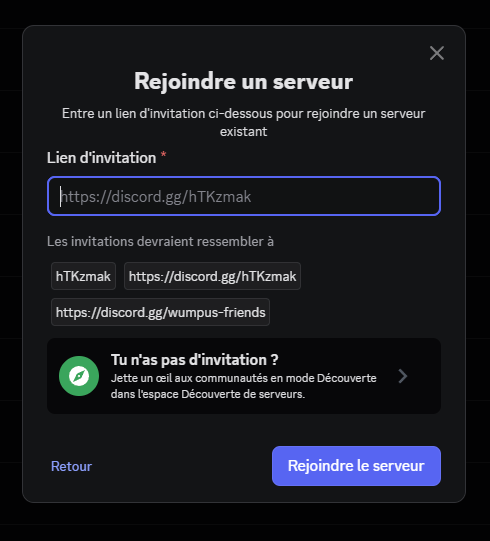Click the https://discord.gg/hTKzmak example chip

tap(212, 276)
